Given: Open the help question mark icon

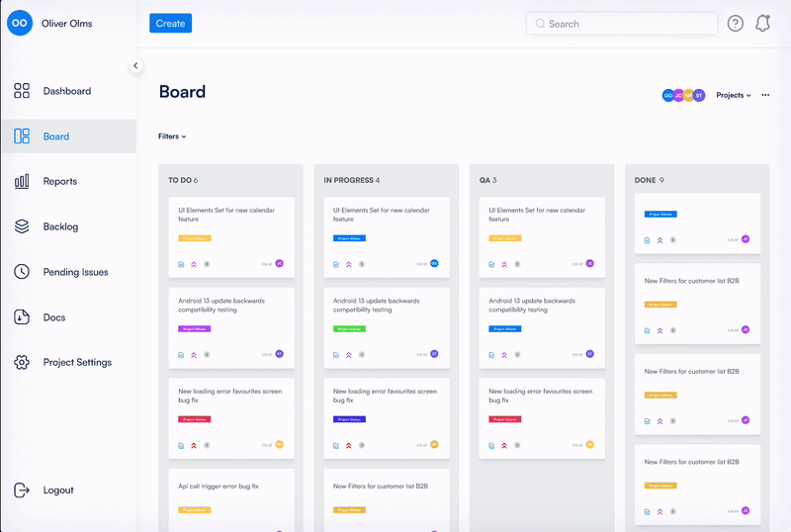Looking at the screenshot, I should coord(735,23).
